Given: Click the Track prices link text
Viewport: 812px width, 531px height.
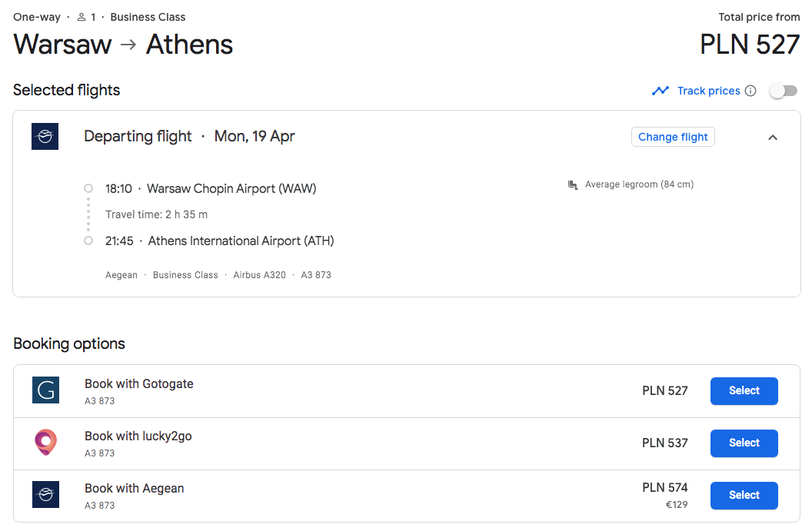Looking at the screenshot, I should click(x=708, y=91).
